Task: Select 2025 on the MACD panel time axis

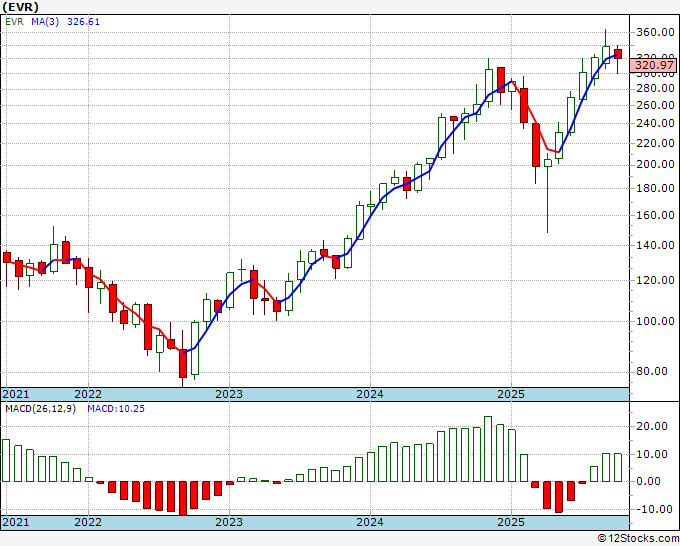Action: 511,522
